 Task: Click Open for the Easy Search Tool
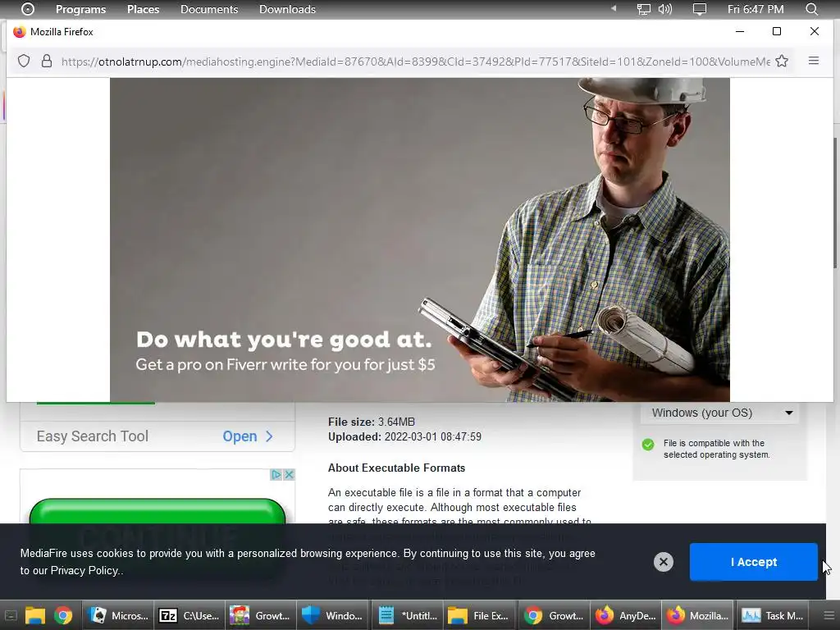coord(240,436)
